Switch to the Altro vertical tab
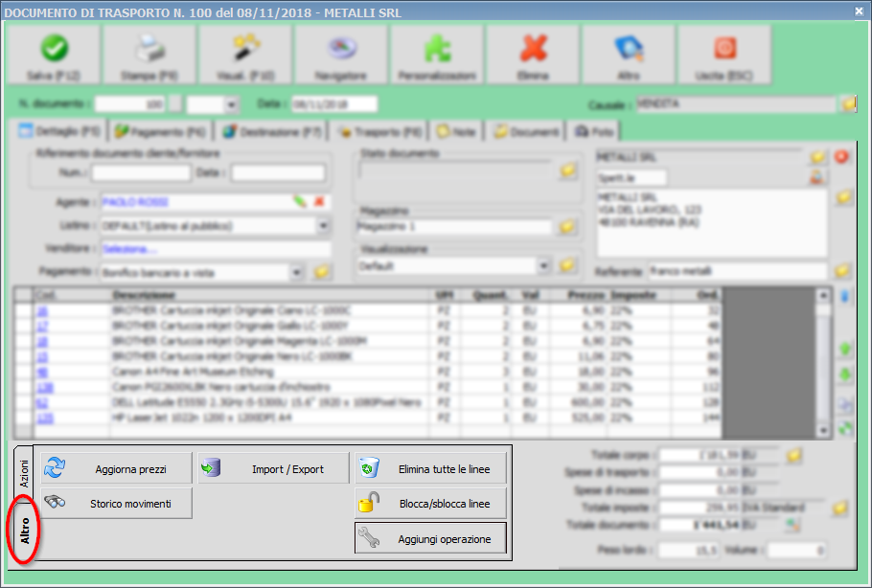872x588 pixels. click(x=24, y=528)
